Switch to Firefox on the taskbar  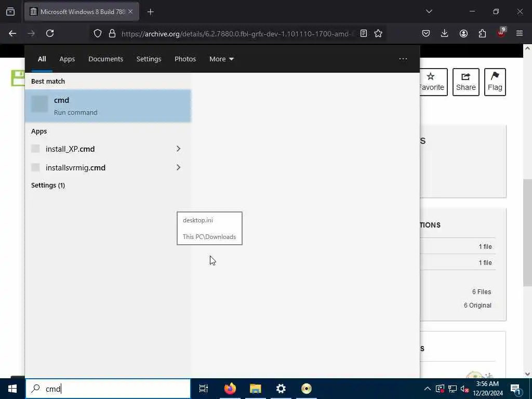tap(230, 389)
